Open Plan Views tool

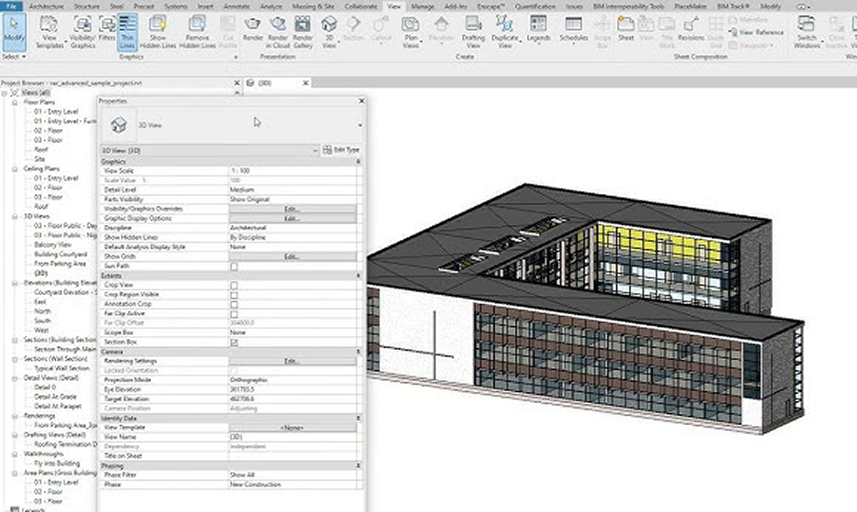point(410,32)
